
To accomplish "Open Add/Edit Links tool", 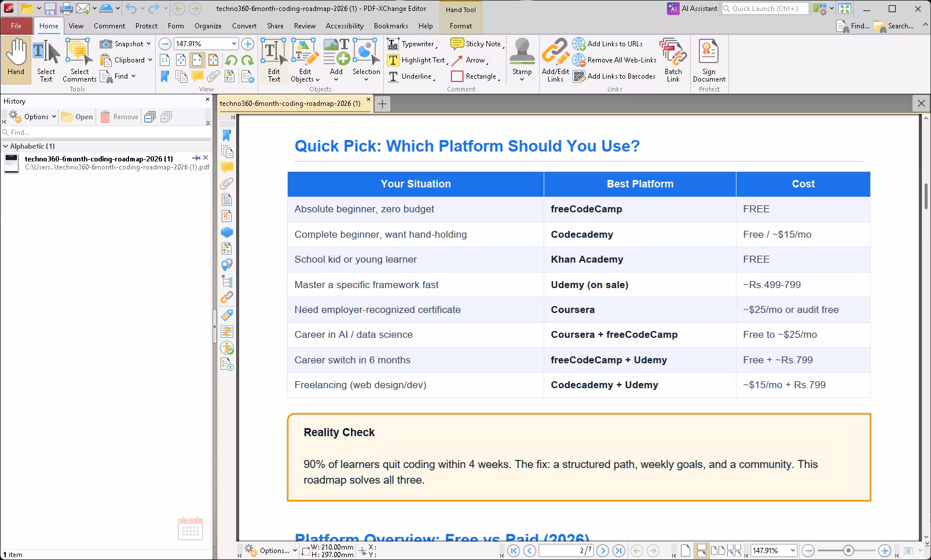I will click(555, 61).
